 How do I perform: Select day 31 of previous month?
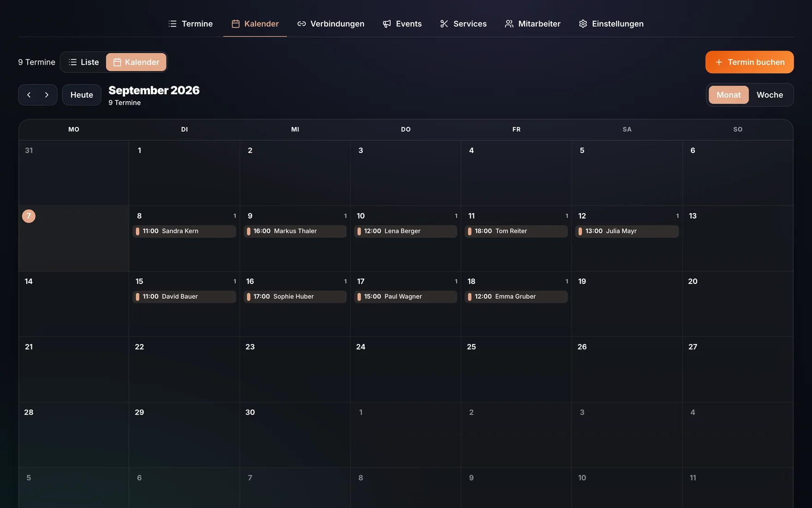(x=74, y=173)
